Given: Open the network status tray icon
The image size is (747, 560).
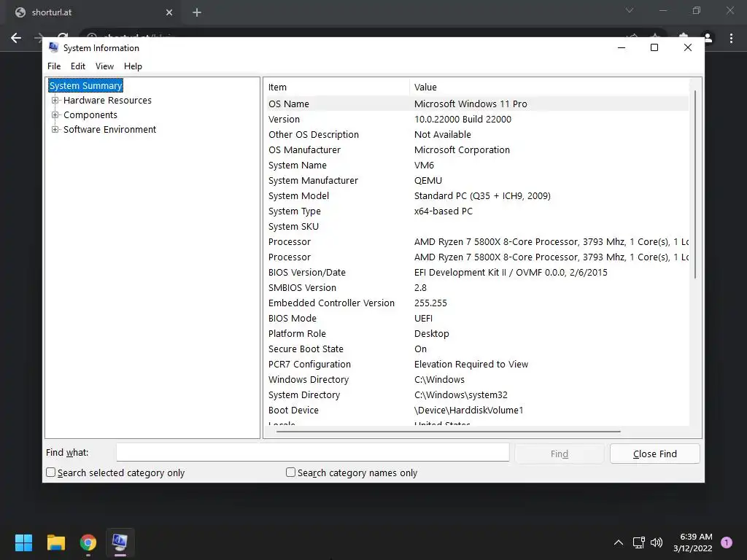Looking at the screenshot, I should [x=638, y=542].
